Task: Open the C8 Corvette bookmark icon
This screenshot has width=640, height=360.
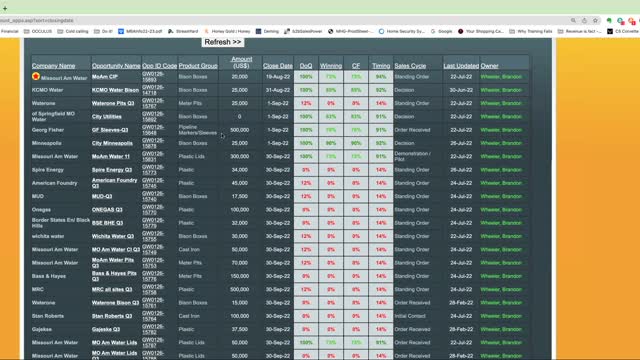Action: [x=610, y=31]
